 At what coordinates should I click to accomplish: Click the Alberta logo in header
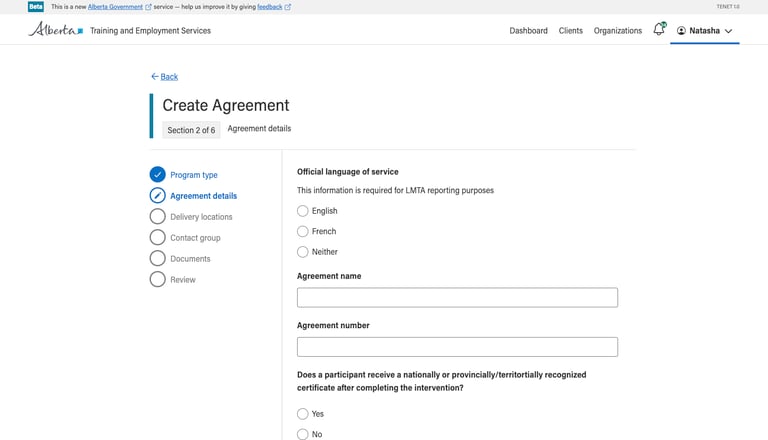pyautogui.click(x=56, y=30)
